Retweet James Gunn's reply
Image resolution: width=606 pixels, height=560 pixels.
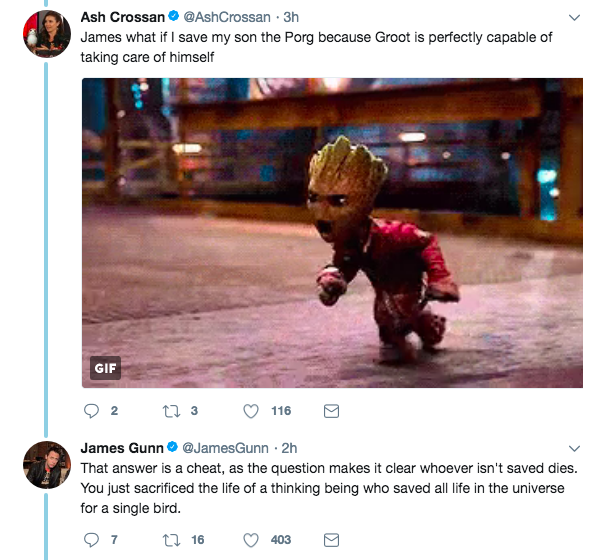click(169, 539)
